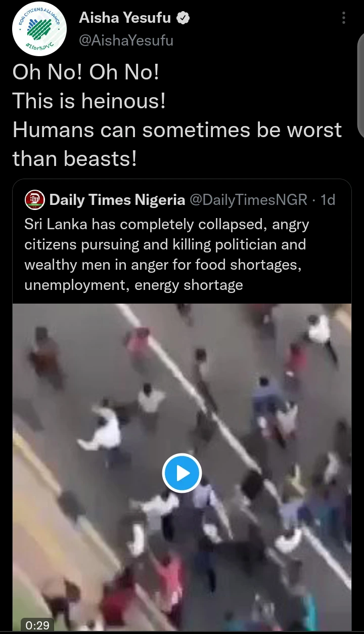The width and height of the screenshot is (364, 634).
Task: Open the three-dot more options menu
Action: coord(344,19)
